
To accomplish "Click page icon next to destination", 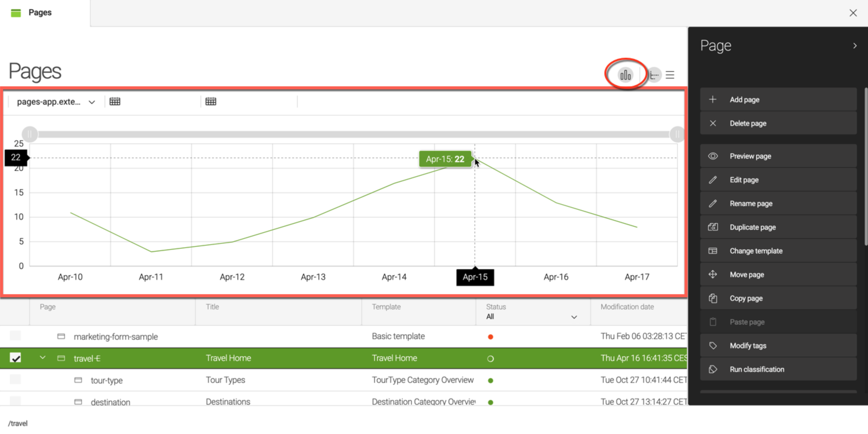I will pos(78,401).
